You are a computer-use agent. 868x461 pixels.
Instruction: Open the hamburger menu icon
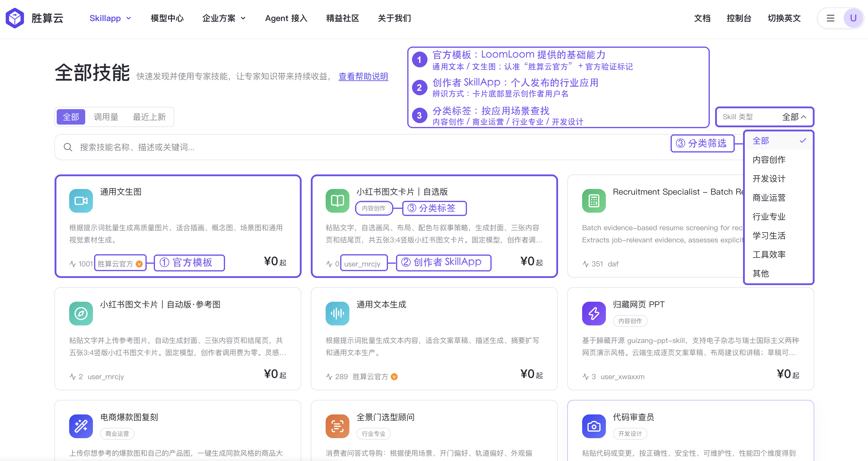(830, 18)
